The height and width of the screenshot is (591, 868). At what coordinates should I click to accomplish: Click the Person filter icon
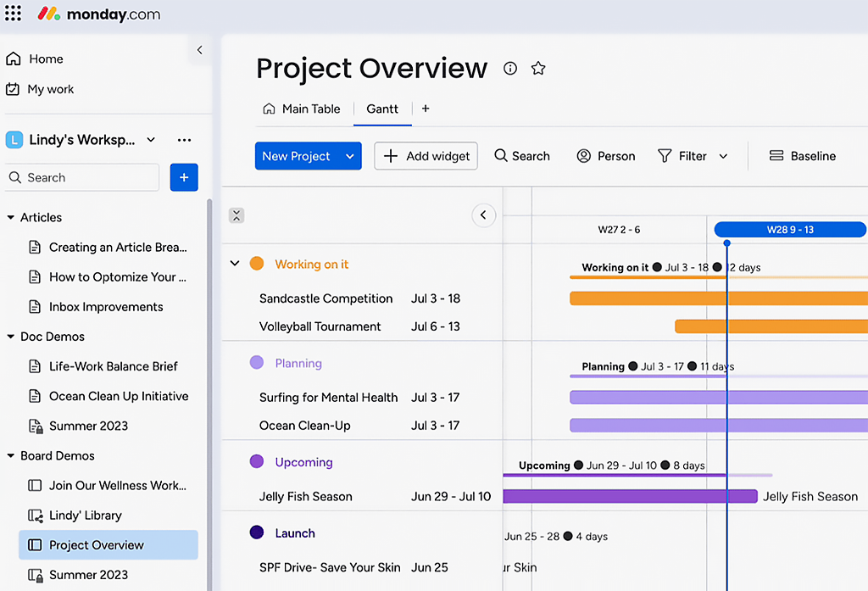[583, 156]
